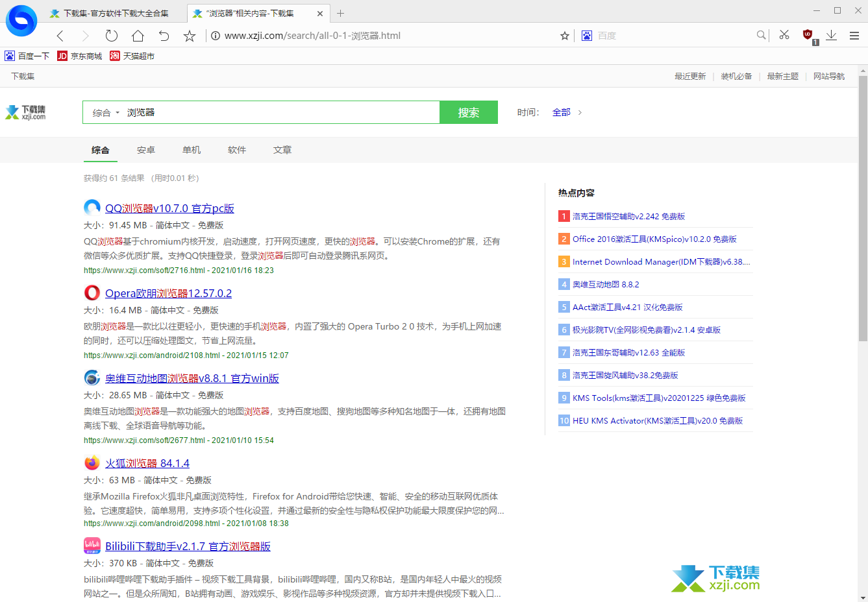Image resolution: width=868 pixels, height=602 pixels.
Task: Go back to the previous page
Action: point(60,36)
